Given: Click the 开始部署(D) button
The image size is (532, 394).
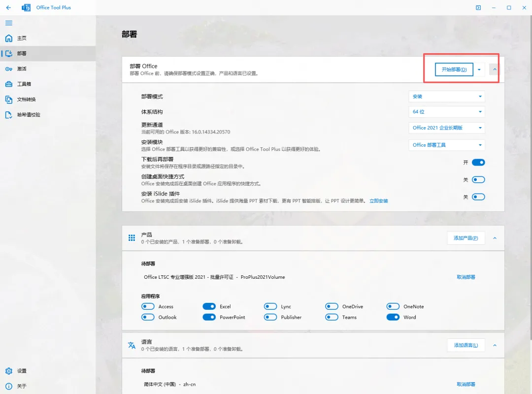Looking at the screenshot, I should [x=454, y=69].
